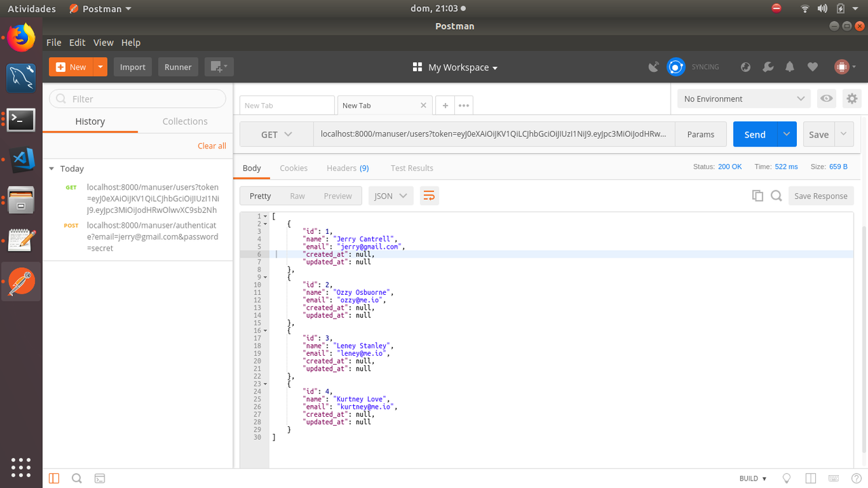Open the new window plus icon

(218, 66)
